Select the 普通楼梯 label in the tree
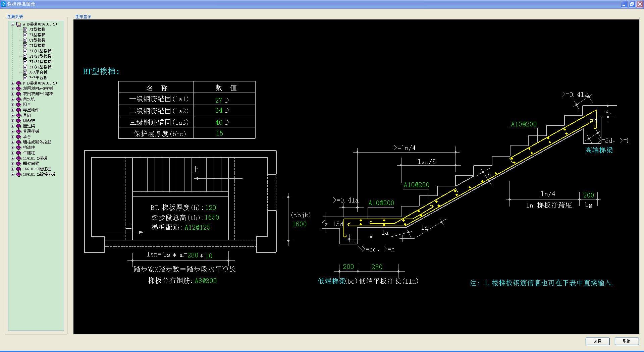Viewport: 644px width, 352px height. pyautogui.click(x=31, y=131)
